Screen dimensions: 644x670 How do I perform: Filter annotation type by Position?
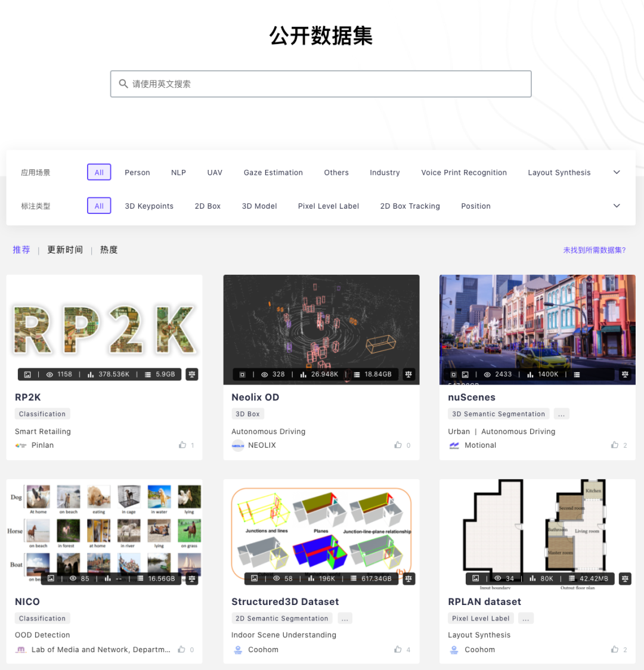tap(476, 206)
